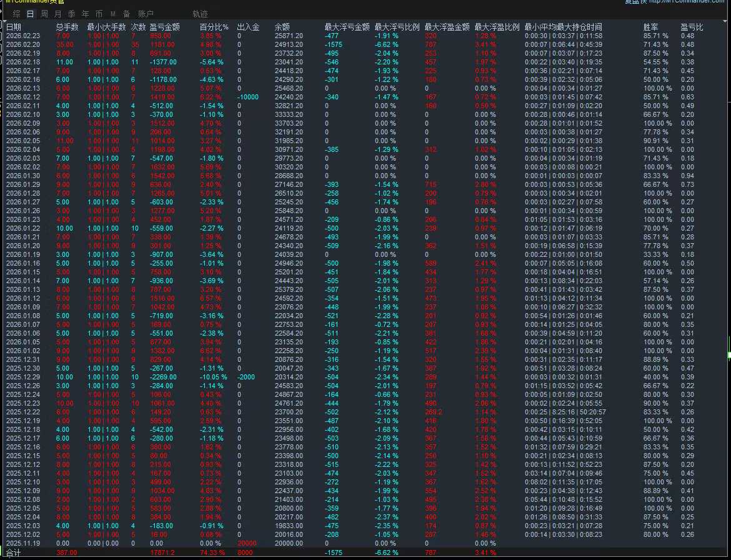
Task: Select the M tab
Action: (113, 14)
